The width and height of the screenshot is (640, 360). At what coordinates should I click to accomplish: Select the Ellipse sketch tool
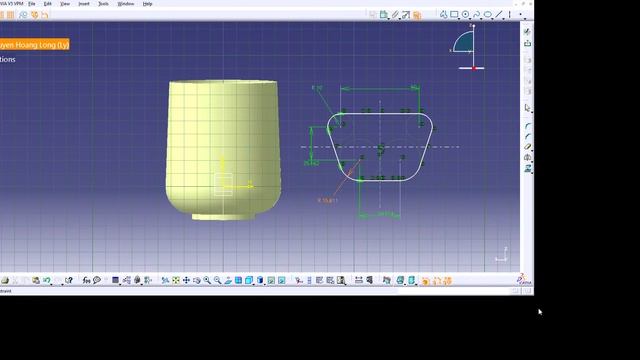(x=487, y=15)
